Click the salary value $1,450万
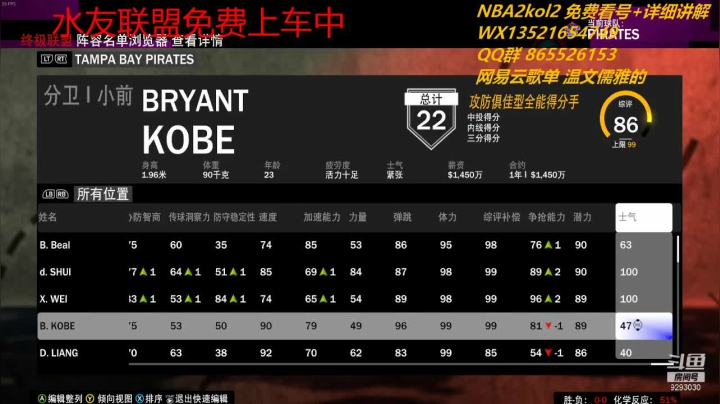Viewport: 720px width, 404px height. coord(465,175)
